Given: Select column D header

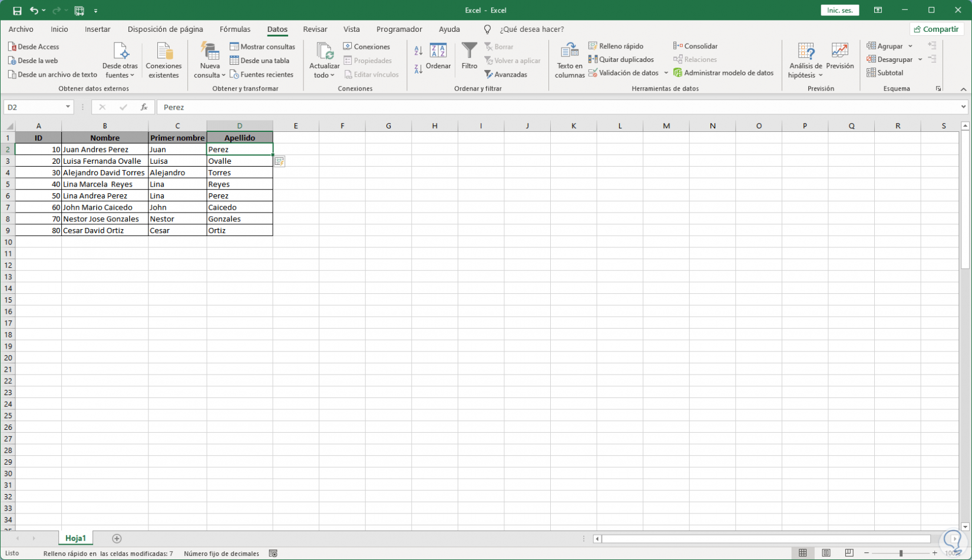Looking at the screenshot, I should point(240,126).
